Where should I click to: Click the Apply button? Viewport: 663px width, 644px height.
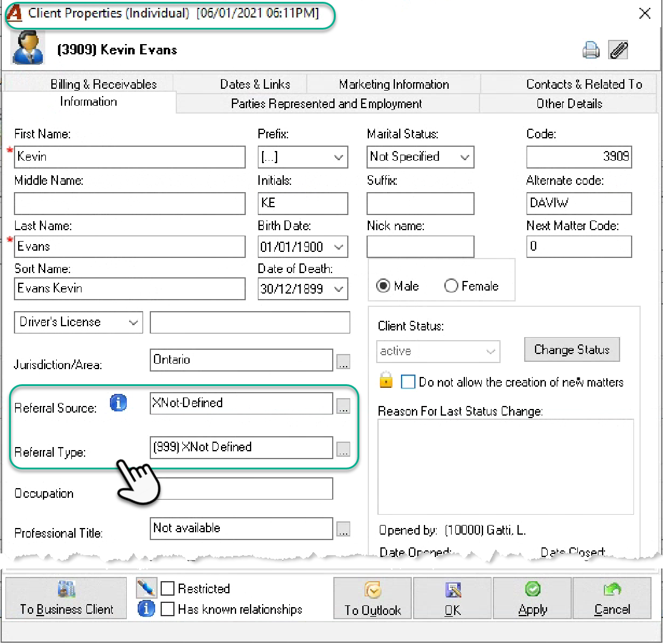coord(533,598)
